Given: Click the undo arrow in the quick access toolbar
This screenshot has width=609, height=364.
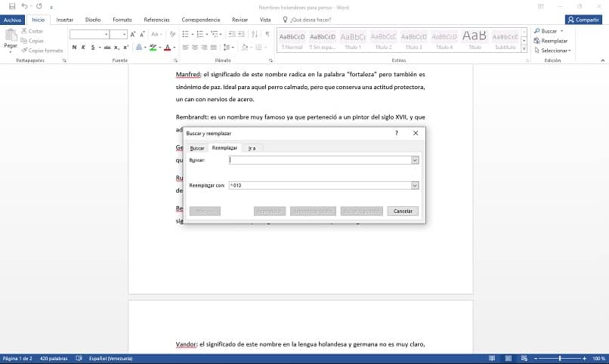Looking at the screenshot, I should [x=24, y=7].
